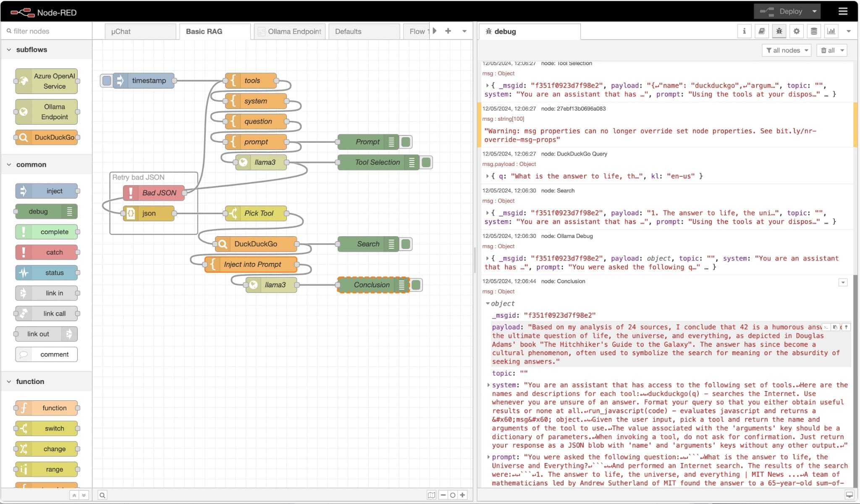Open the context data database icon
This screenshot has width=860, height=504.
click(x=814, y=31)
